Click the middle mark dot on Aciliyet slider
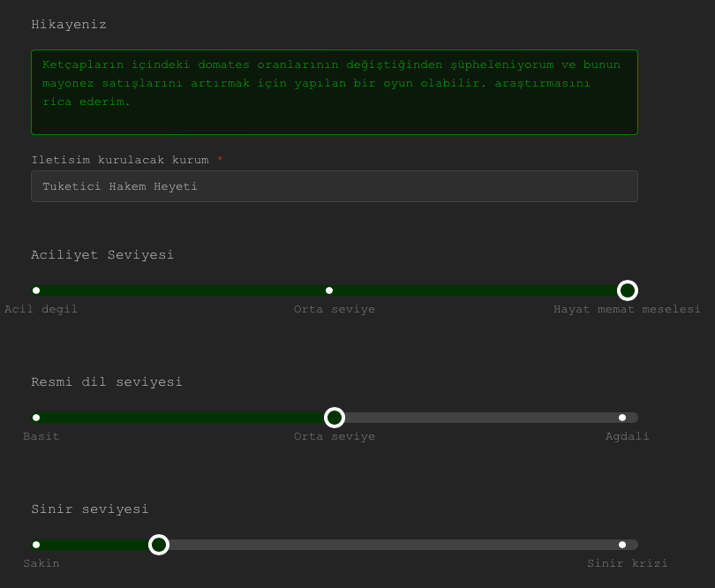The height and width of the screenshot is (588, 715). (x=329, y=290)
